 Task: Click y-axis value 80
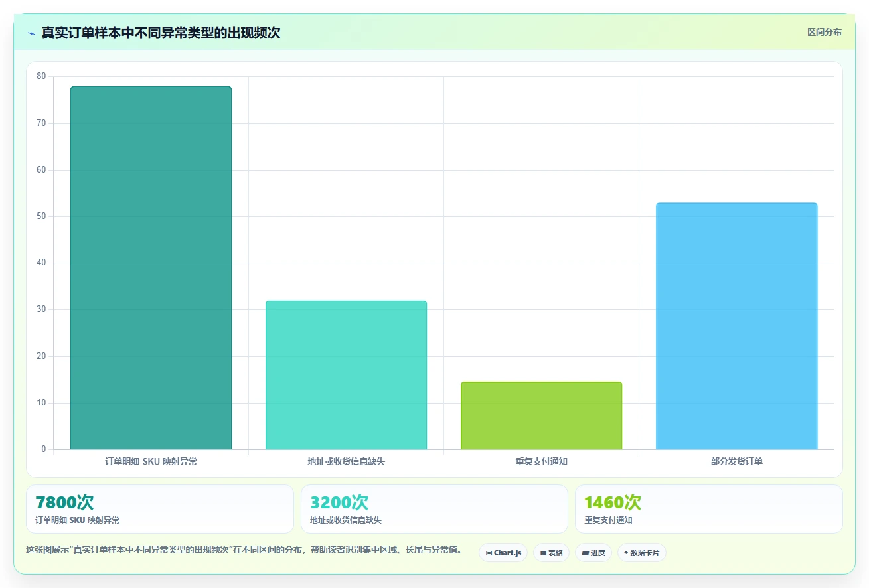coord(41,76)
